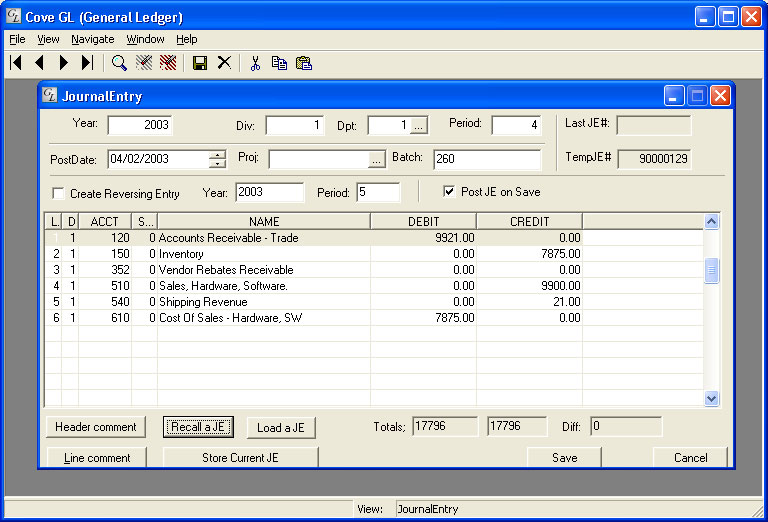Select Accounts Receivable - Trade row

[x=374, y=238]
